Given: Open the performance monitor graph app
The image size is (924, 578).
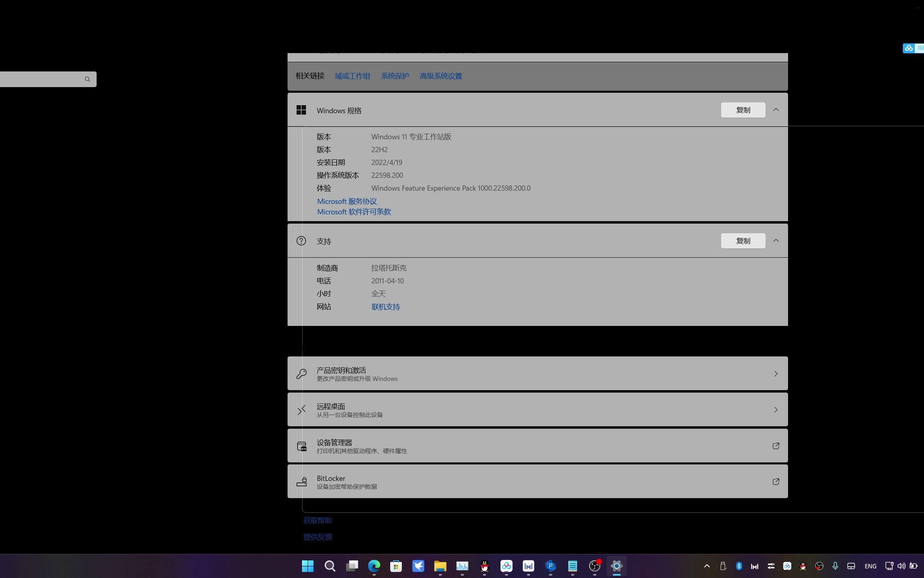Looking at the screenshot, I should coord(462,566).
